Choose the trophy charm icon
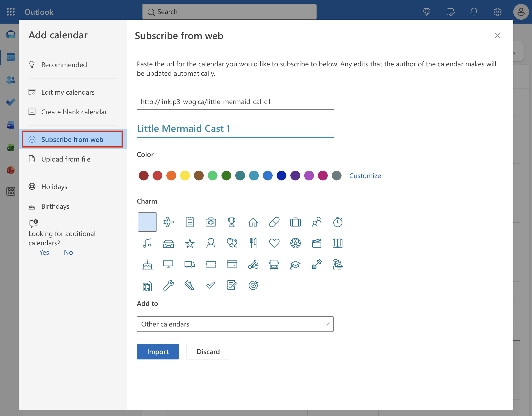This screenshot has height=416, width=532. click(x=232, y=222)
